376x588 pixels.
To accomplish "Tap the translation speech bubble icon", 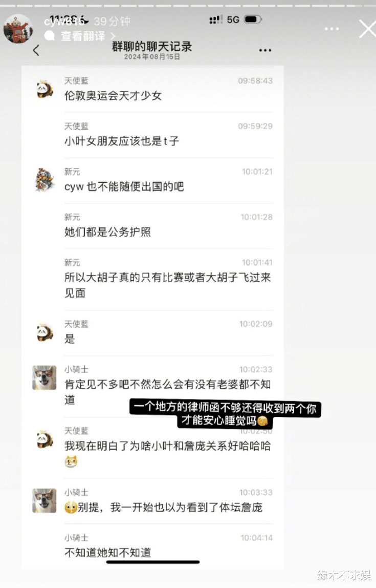I will click(50, 36).
